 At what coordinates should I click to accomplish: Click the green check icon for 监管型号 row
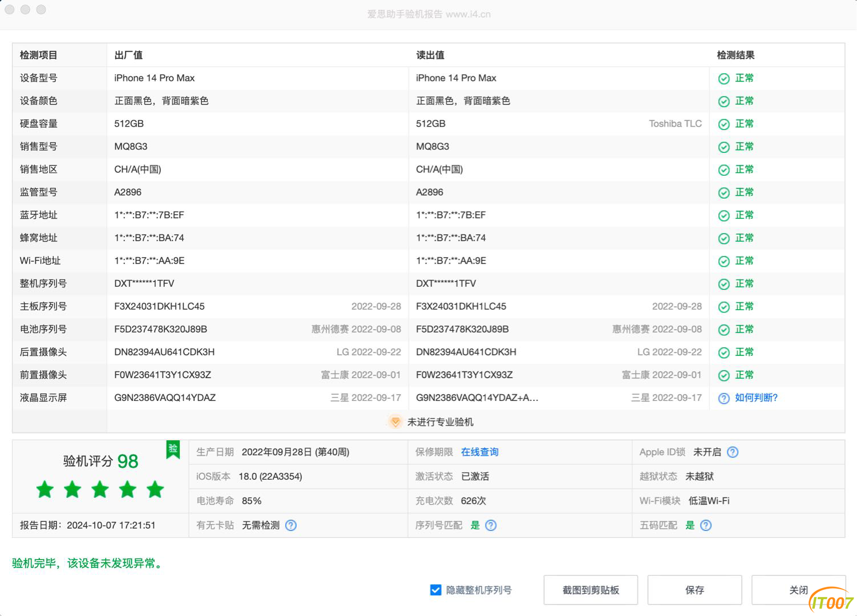[x=723, y=193]
